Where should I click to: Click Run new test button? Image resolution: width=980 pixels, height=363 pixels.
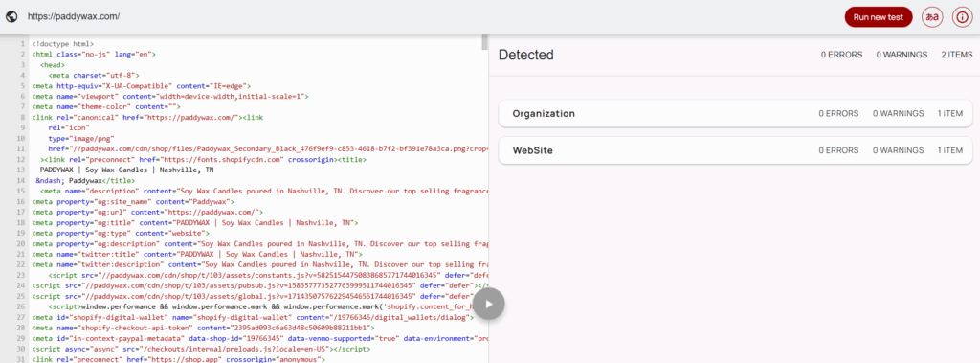click(x=879, y=17)
